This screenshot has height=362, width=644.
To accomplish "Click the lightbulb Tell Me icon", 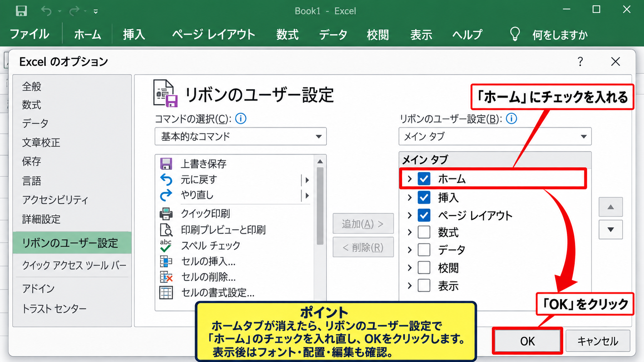I will click(515, 34).
